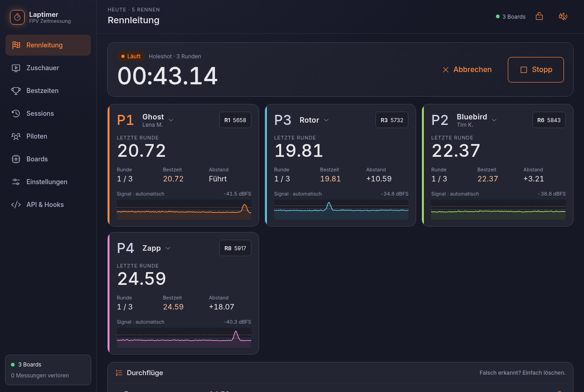
Task: Click the Boards chip icon
Action: click(x=16, y=159)
